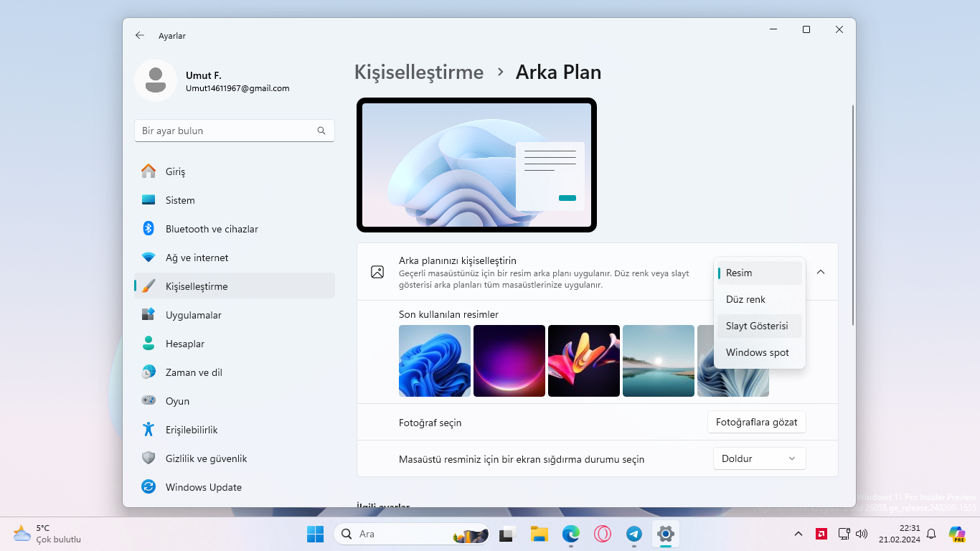
Task: Open Task View on the taskbar
Action: pos(508,534)
